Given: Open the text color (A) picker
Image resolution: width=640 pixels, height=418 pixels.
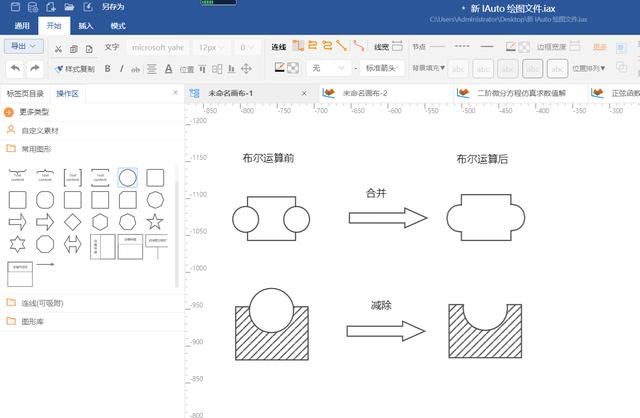Looking at the screenshot, I should [168, 69].
